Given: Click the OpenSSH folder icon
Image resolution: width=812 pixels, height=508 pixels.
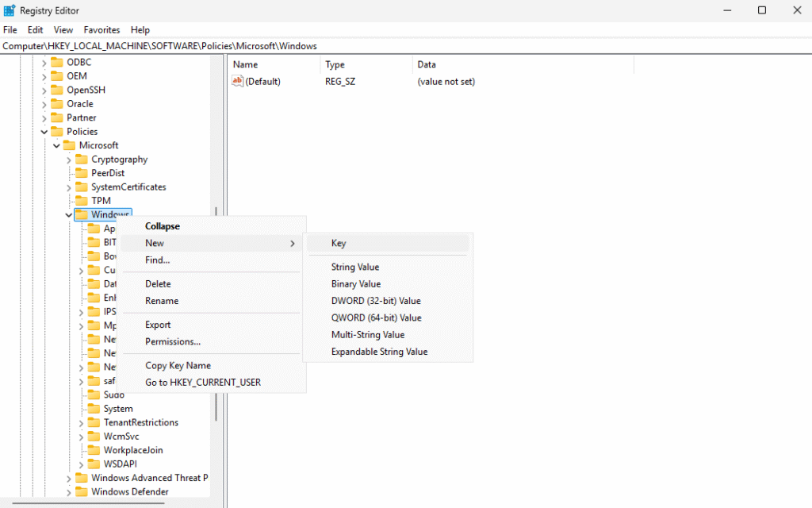Looking at the screenshot, I should (56, 90).
